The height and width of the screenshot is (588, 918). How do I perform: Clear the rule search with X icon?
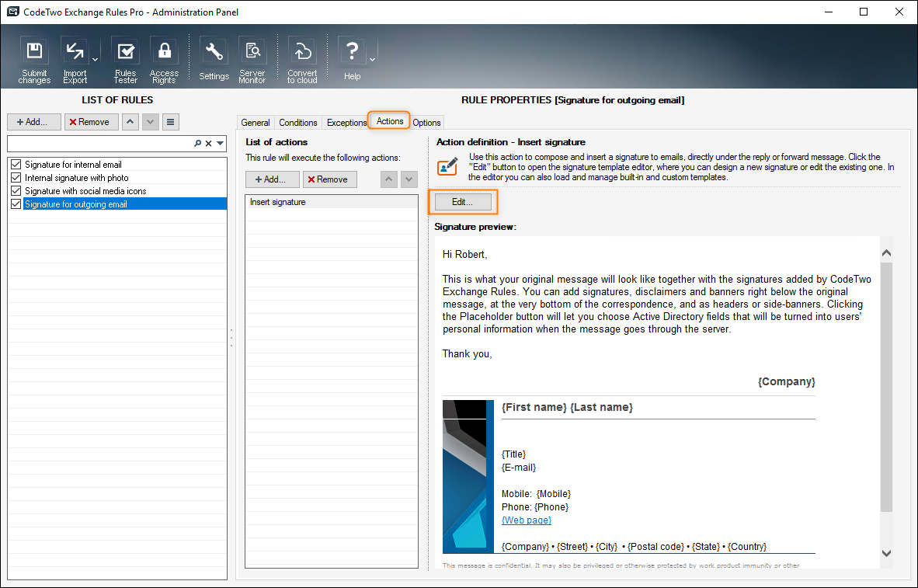[208, 143]
